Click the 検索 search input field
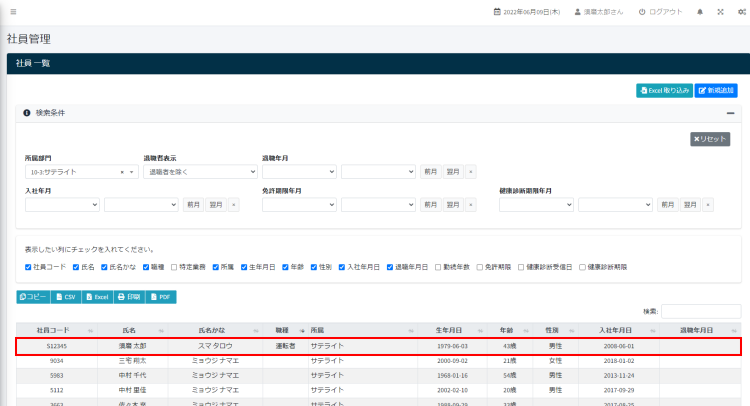 pyautogui.click(x=700, y=311)
